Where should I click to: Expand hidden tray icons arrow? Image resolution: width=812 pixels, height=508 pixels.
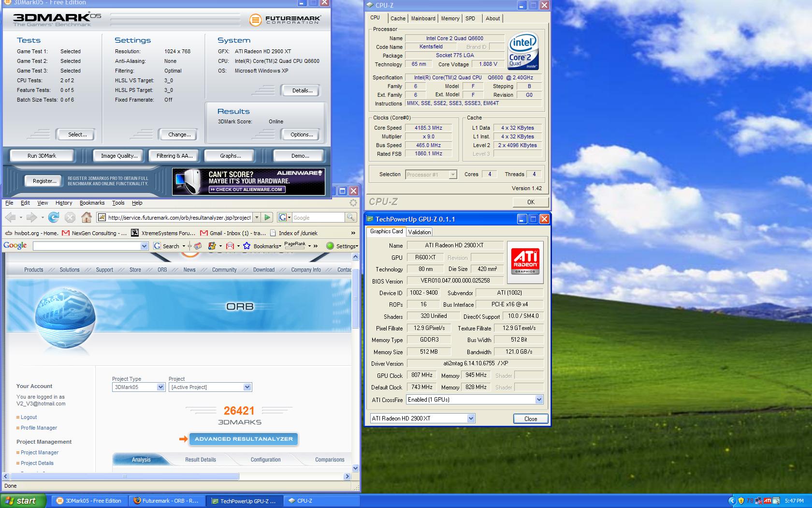(732, 501)
